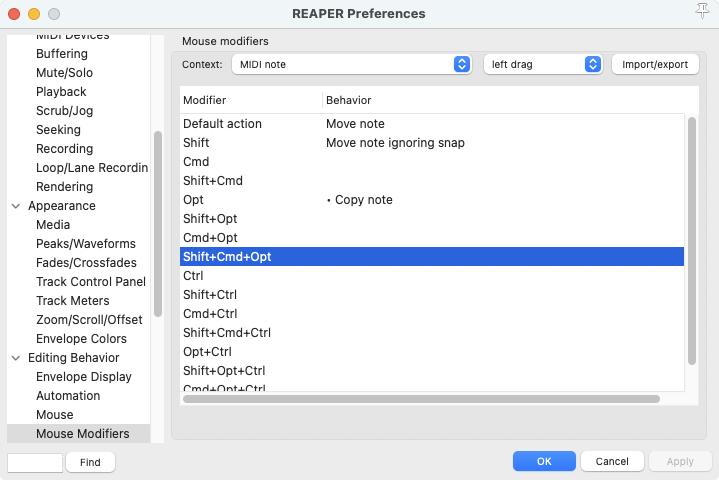Collapse the Appearance tree section
This screenshot has height=480, width=719.
(x=16, y=206)
